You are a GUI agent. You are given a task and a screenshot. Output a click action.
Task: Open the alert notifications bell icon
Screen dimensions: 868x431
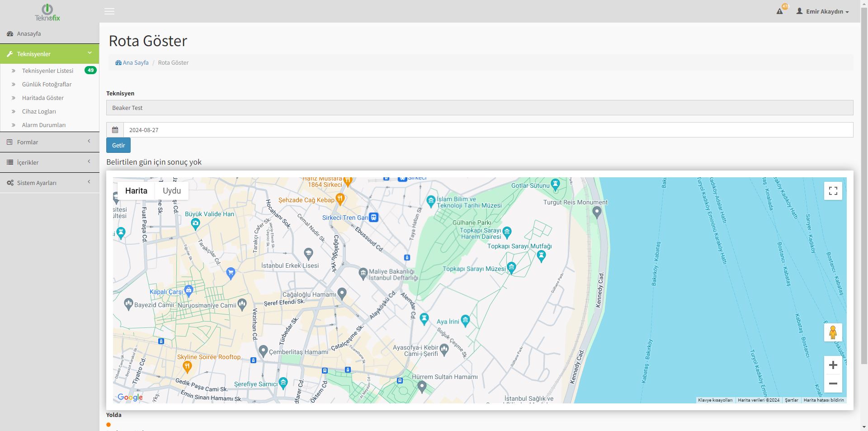pos(780,11)
